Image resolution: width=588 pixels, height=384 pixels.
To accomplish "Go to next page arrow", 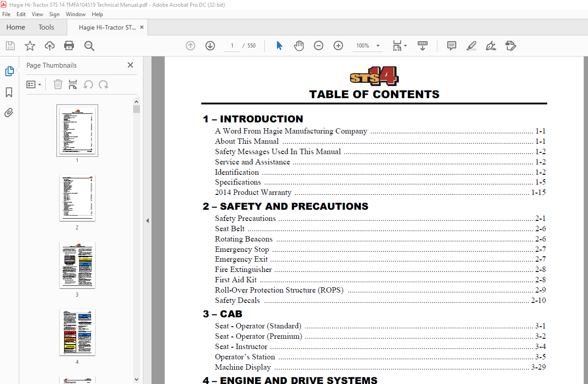I will [210, 46].
